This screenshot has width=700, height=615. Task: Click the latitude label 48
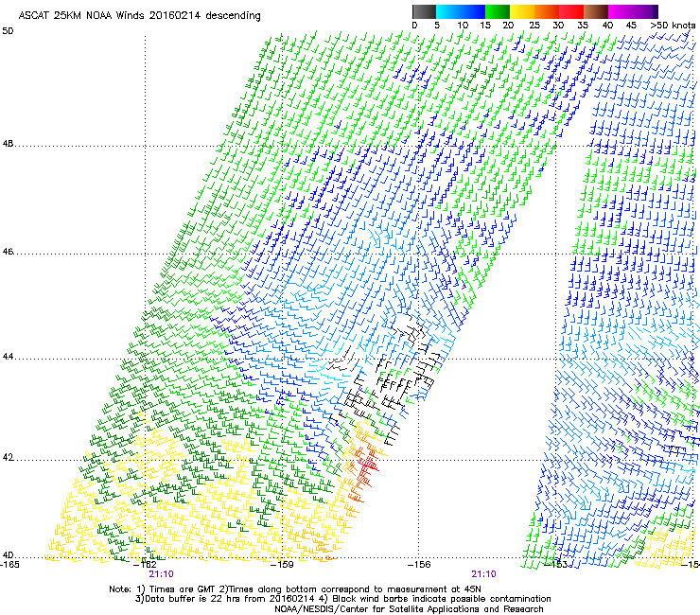(x=8, y=144)
